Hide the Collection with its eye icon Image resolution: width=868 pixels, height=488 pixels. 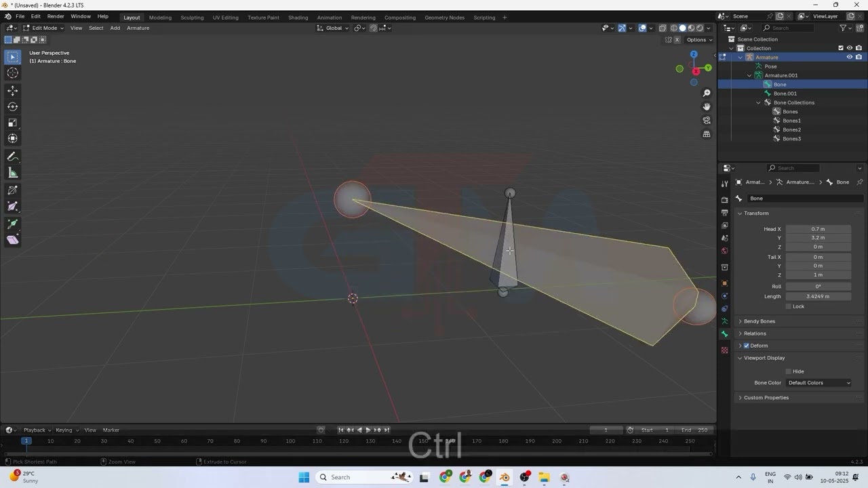click(849, 48)
